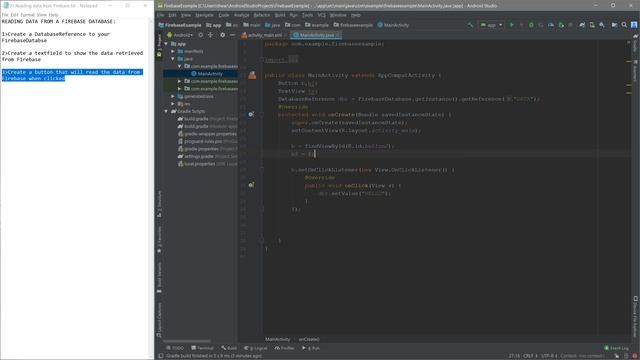Open Project Structure folder icon
The width and height of the screenshot is (640, 360).
coord(614,25)
